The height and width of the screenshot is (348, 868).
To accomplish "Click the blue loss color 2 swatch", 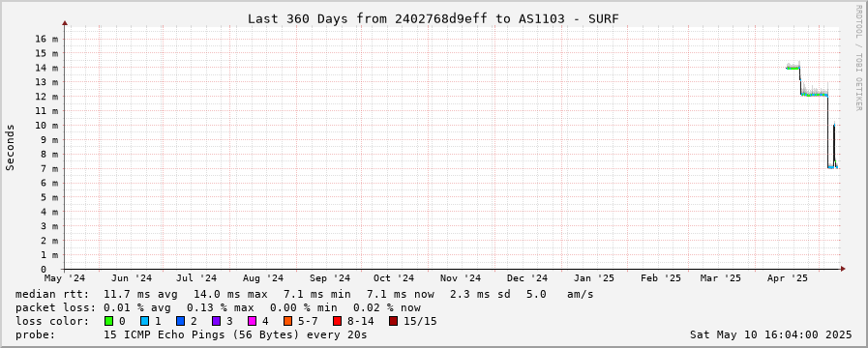I will pos(180,321).
